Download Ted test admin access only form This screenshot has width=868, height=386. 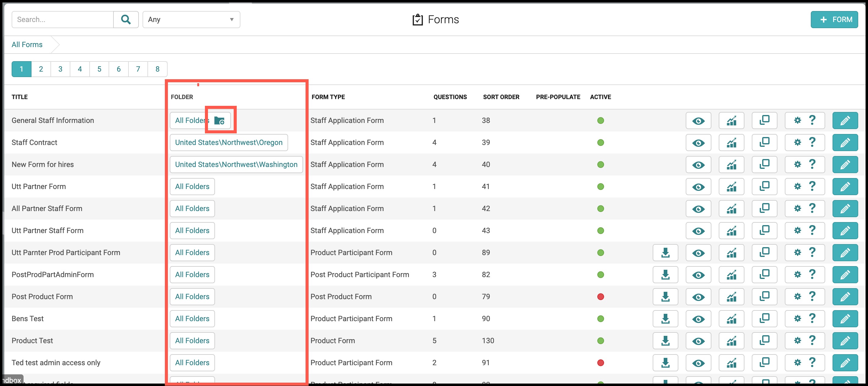pyautogui.click(x=665, y=363)
